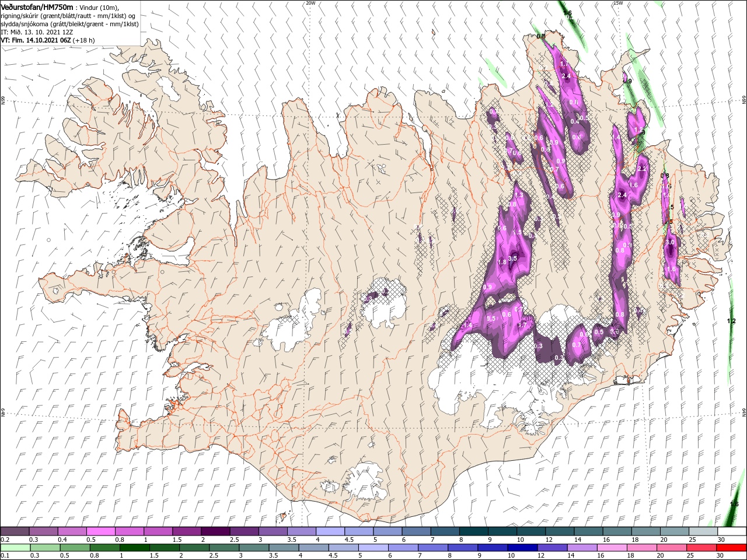Click the 0.2 label in snow scale

tap(5, 540)
